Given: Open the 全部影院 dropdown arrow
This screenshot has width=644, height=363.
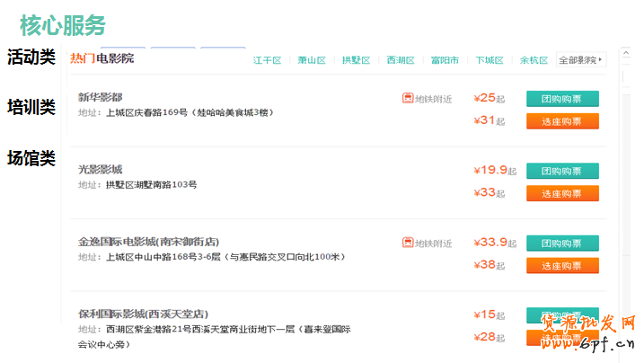Looking at the screenshot, I should tap(601, 60).
